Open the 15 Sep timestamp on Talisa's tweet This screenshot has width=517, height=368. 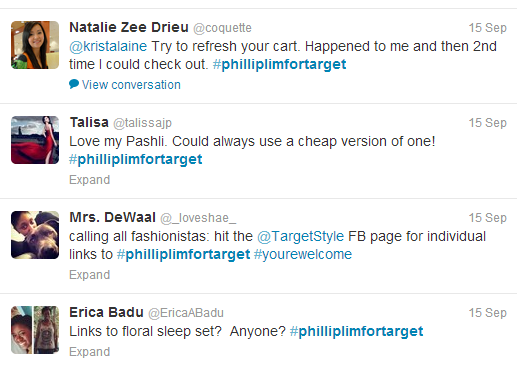[488, 123]
